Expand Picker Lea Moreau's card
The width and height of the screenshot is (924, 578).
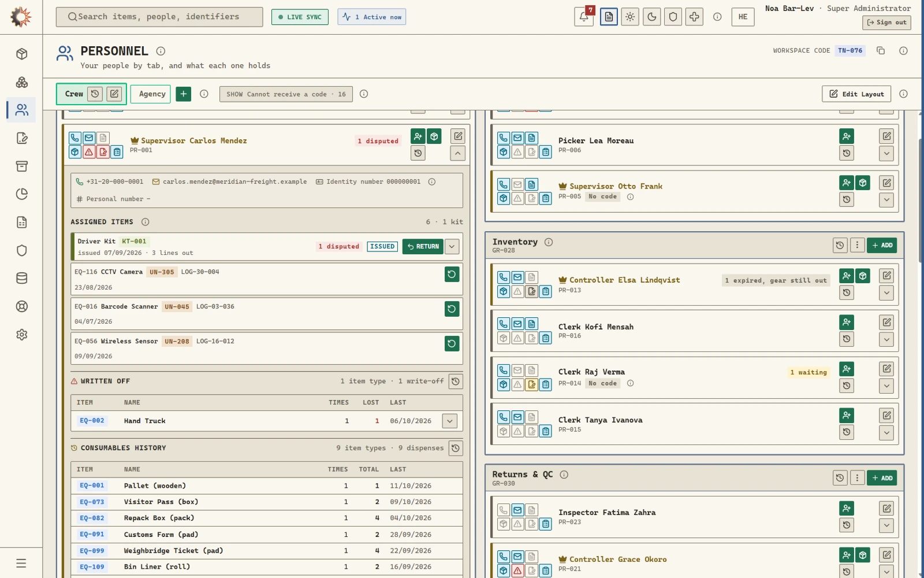(886, 153)
